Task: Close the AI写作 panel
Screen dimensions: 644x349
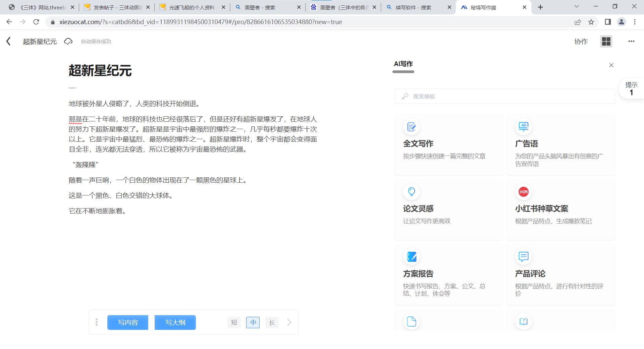Action: coord(611,65)
